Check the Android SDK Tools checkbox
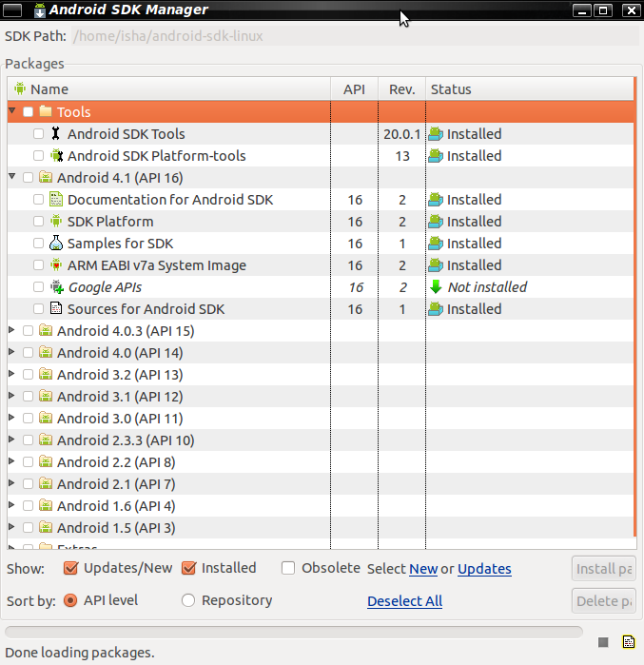Image resolution: width=644 pixels, height=665 pixels. (x=38, y=133)
